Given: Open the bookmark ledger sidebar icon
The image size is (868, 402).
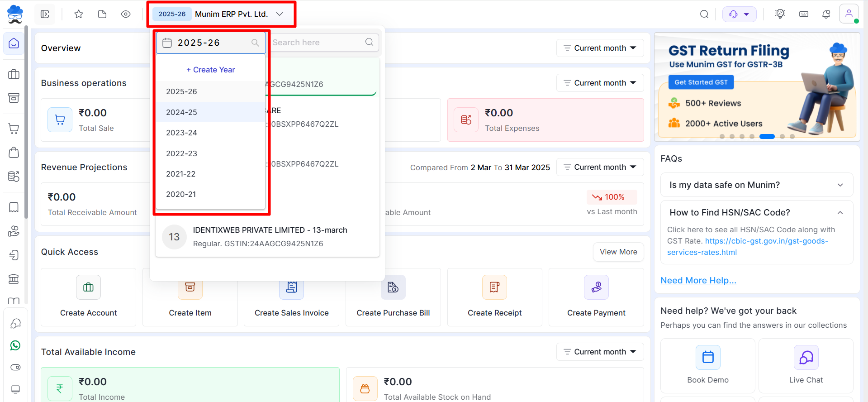Looking at the screenshot, I should pos(14,207).
